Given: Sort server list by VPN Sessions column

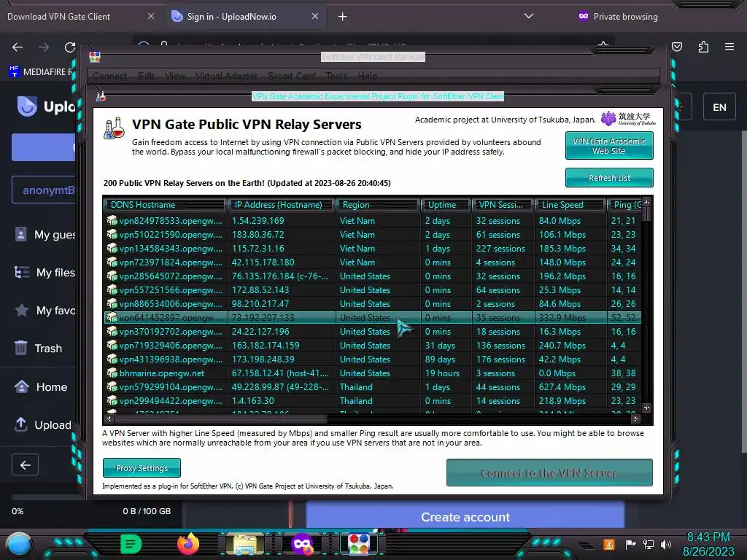Looking at the screenshot, I should point(503,205).
